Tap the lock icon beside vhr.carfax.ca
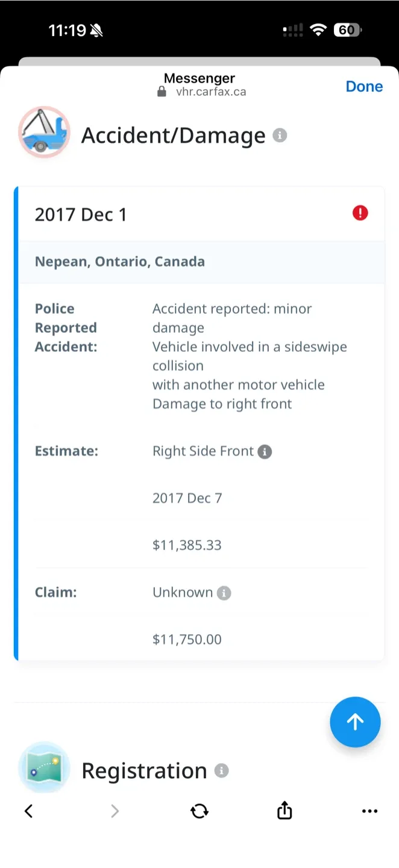This screenshot has width=399, height=868. click(x=161, y=91)
